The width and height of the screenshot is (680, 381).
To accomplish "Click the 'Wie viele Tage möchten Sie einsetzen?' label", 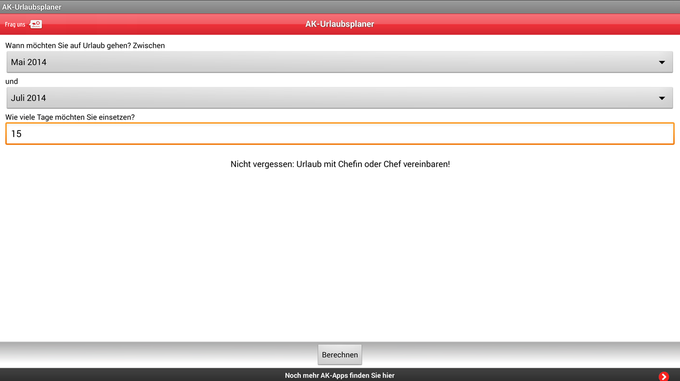I will tap(70, 117).
